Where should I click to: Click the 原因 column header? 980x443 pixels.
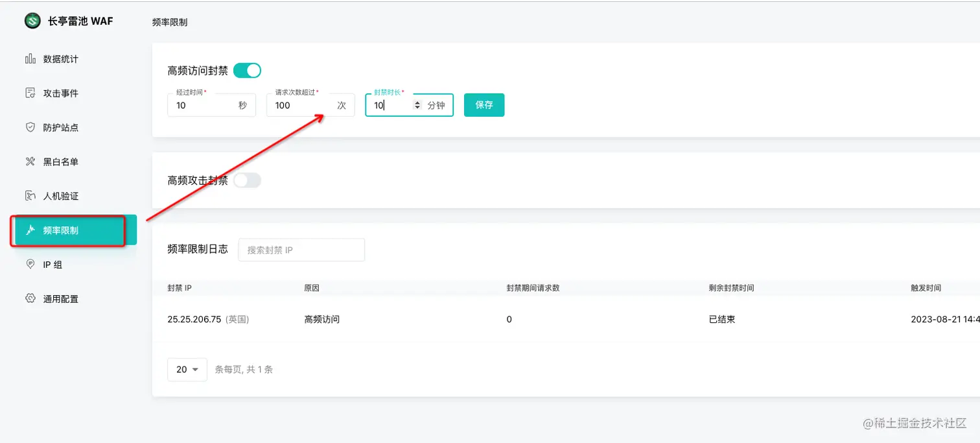312,288
